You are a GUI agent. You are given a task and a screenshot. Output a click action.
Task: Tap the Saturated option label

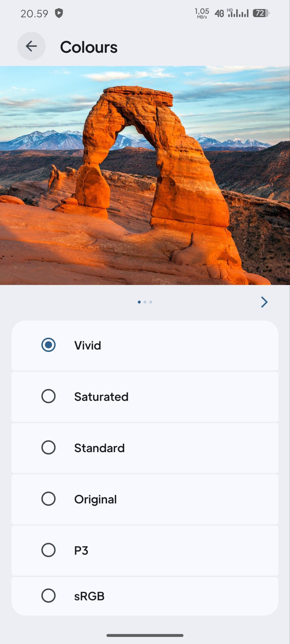[101, 397]
